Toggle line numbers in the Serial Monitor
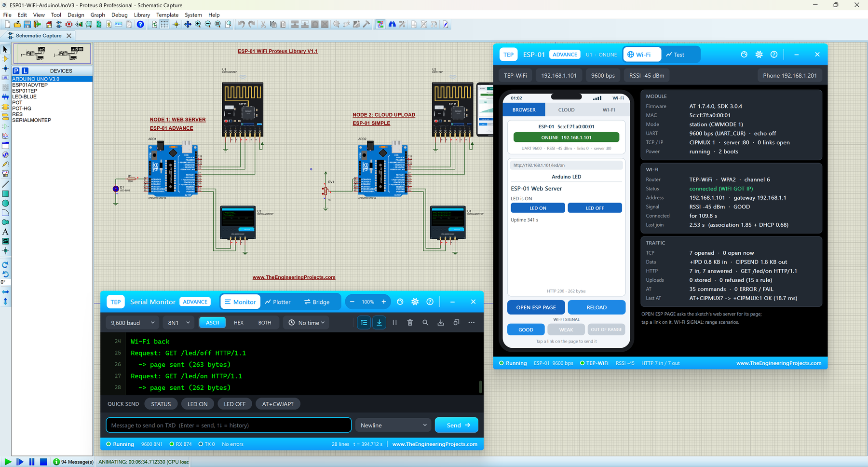Viewport: 868px width, 467px height. 364,323
